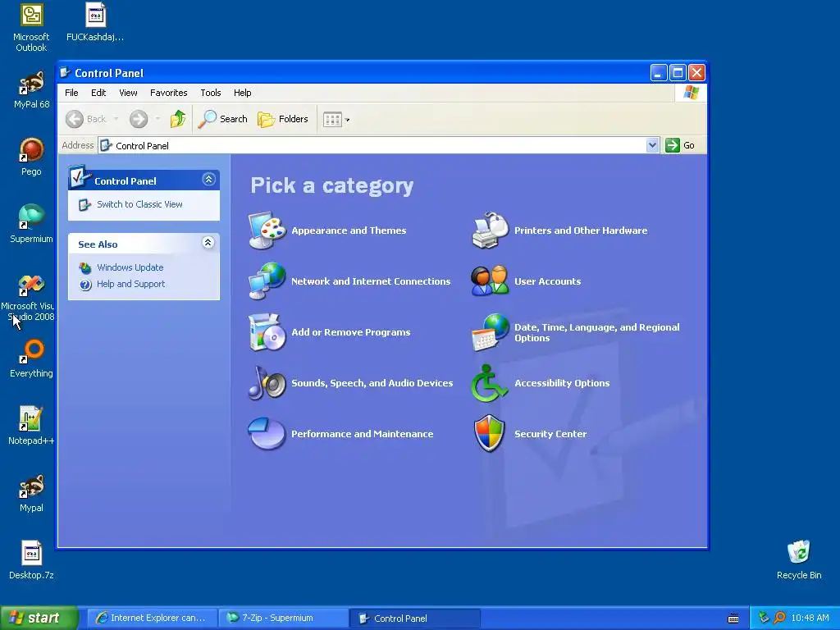Select the MyPal 68 desktop icon

click(x=31, y=90)
